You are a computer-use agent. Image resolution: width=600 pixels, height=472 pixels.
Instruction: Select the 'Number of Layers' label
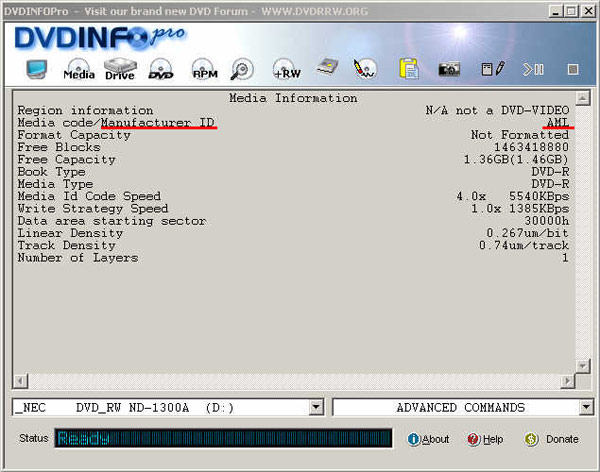coord(78,258)
